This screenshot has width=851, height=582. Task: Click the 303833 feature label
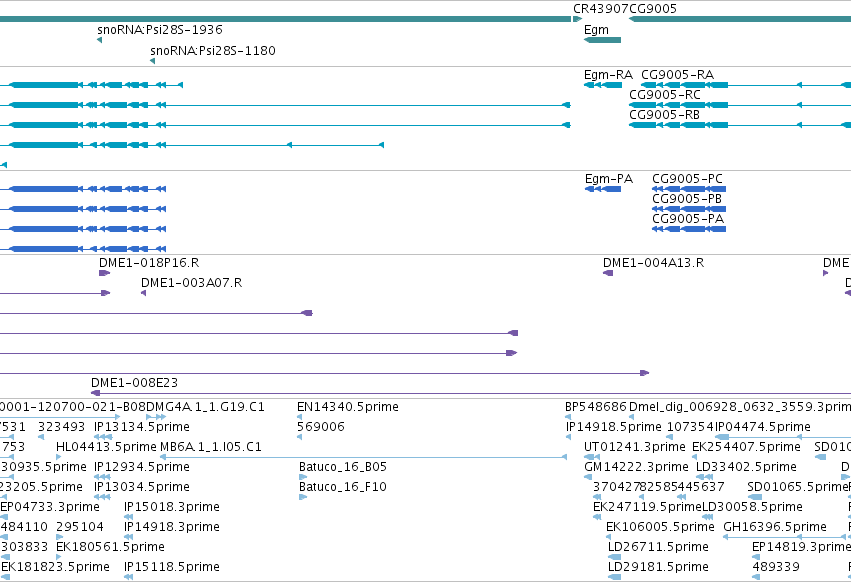(x=24, y=547)
